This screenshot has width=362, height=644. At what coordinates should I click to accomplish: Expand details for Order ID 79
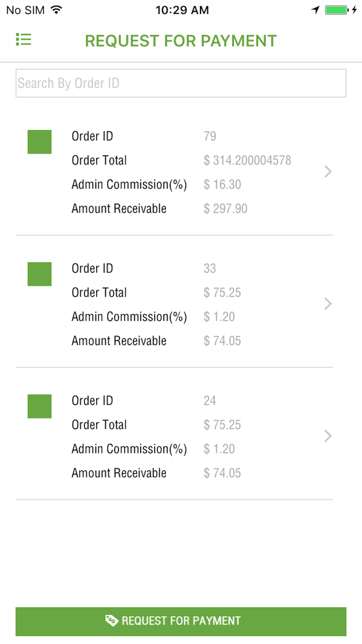coord(328,172)
